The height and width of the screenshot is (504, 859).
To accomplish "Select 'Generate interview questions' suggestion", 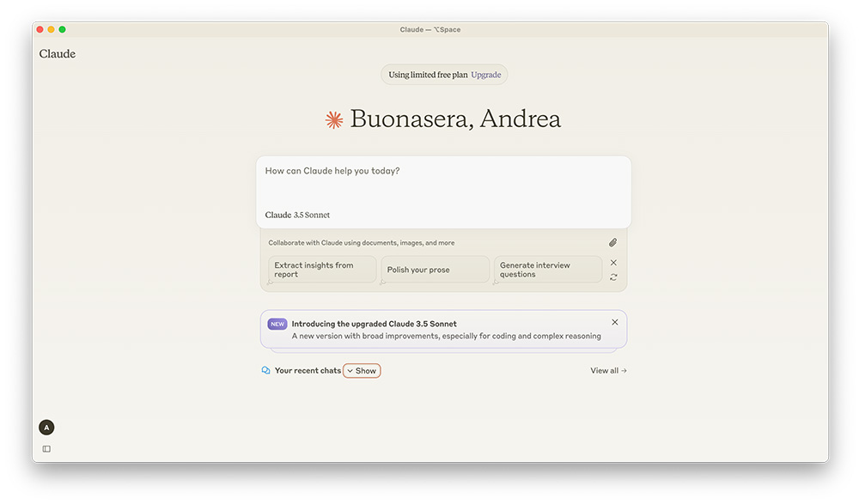I will 548,270.
